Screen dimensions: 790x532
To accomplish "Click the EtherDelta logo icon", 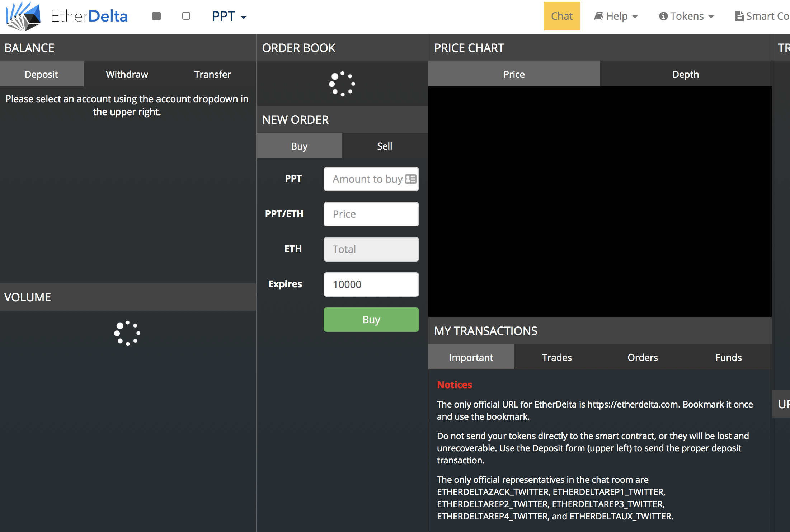I will 23,16.
